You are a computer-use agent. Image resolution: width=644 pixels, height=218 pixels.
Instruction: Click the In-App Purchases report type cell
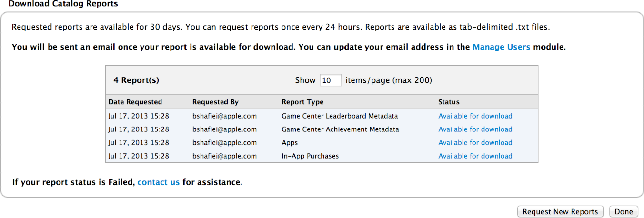coord(310,156)
